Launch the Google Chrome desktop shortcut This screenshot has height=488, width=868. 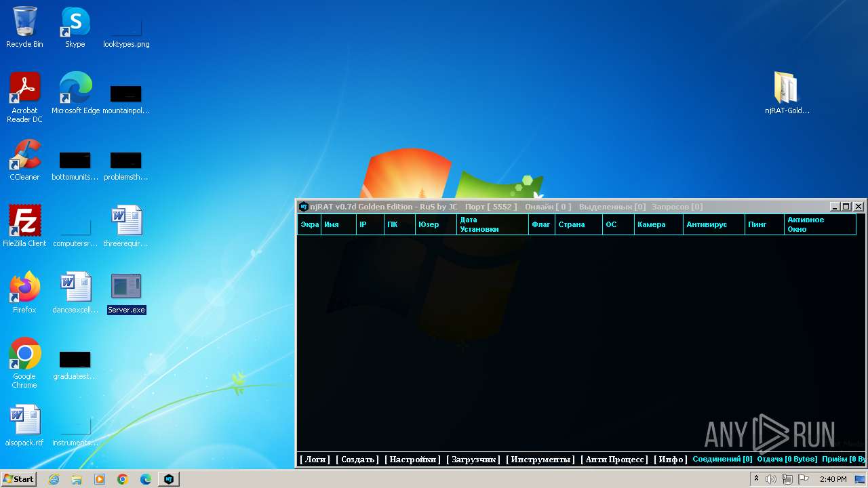[24, 363]
